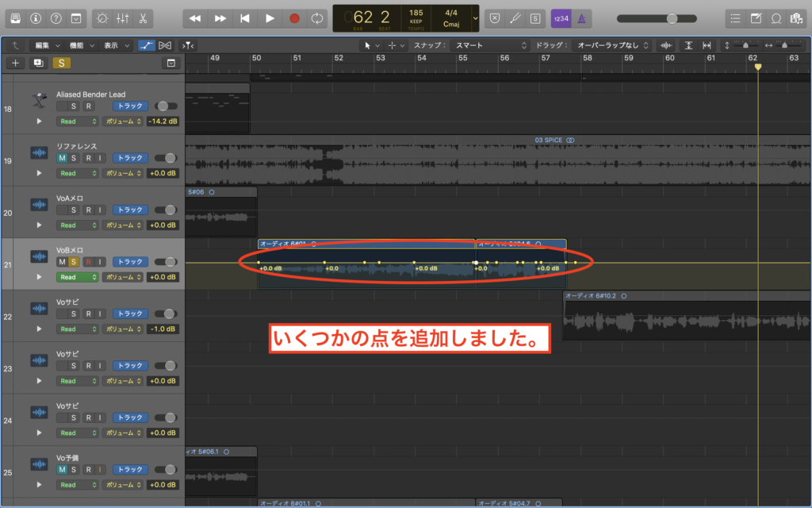The width and height of the screenshot is (812, 508).
Task: Open the tuning fork icon
Action: pos(515,17)
